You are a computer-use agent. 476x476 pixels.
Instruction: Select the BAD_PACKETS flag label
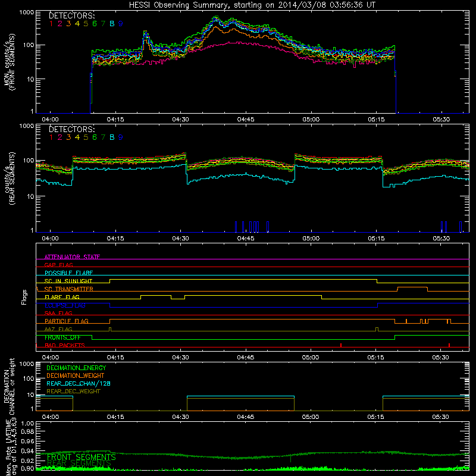click(x=65, y=345)
